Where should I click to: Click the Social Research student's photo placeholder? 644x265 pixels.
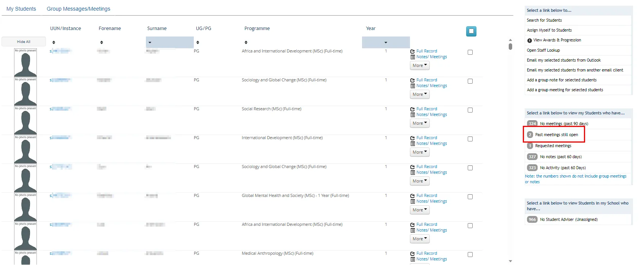tap(25, 120)
